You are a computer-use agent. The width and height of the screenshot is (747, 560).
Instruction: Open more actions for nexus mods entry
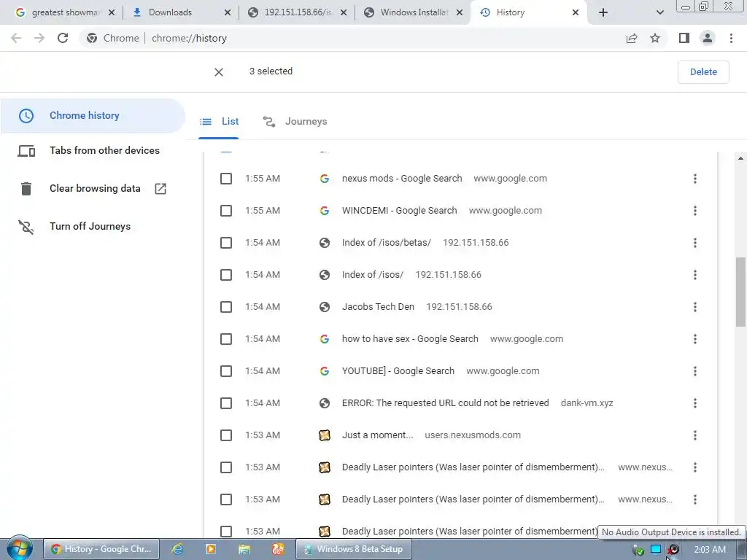point(695,179)
